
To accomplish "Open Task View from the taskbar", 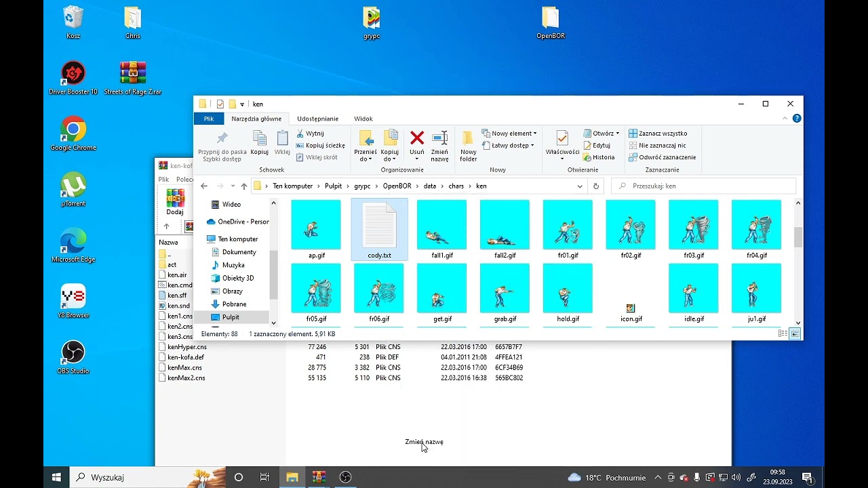I will pyautogui.click(x=264, y=477).
